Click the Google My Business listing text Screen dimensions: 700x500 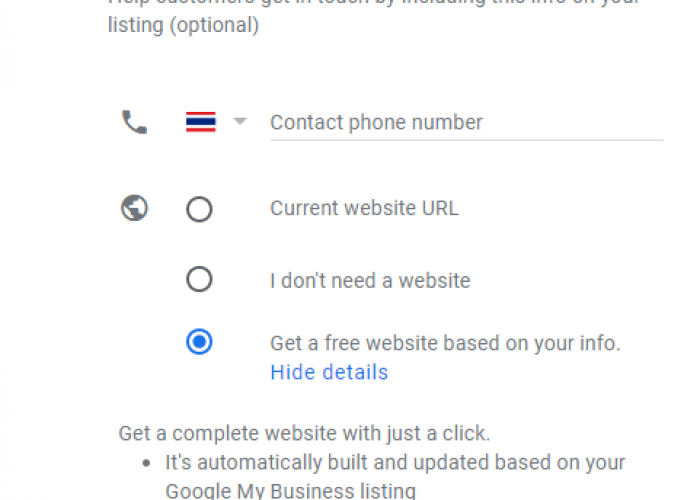tap(290, 490)
